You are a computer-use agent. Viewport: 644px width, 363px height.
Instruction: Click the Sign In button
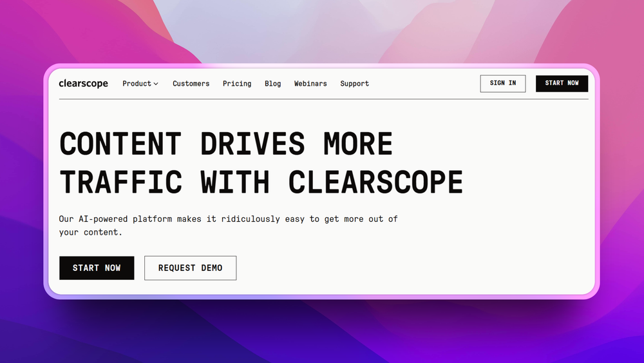503,83
